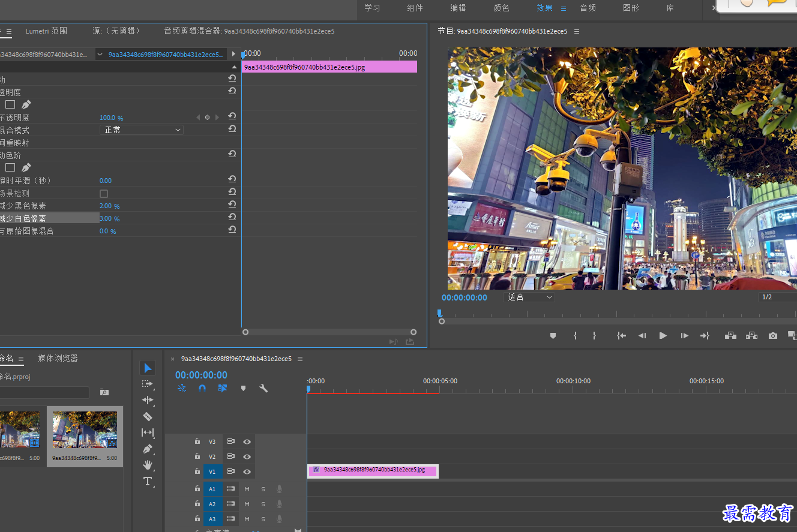797x532 pixels.
Task: Open Program monitor panel menu
Action: tap(577, 31)
